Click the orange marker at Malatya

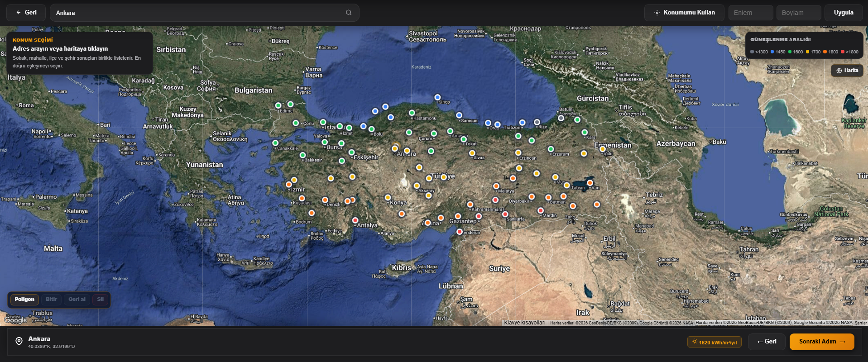(496, 186)
